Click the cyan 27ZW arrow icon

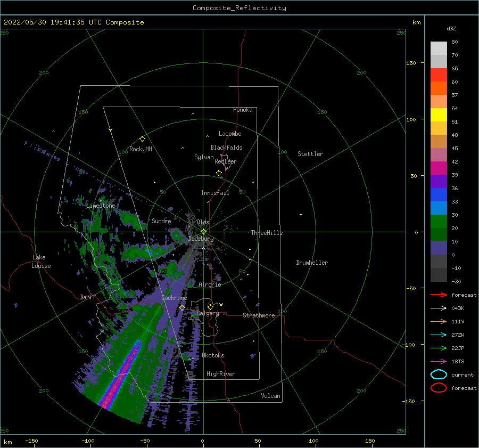point(439,335)
